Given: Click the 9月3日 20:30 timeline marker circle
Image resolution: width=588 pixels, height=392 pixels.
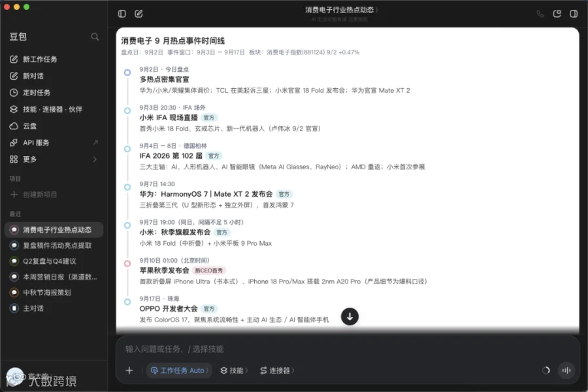Looking at the screenshot, I should coord(127,110).
